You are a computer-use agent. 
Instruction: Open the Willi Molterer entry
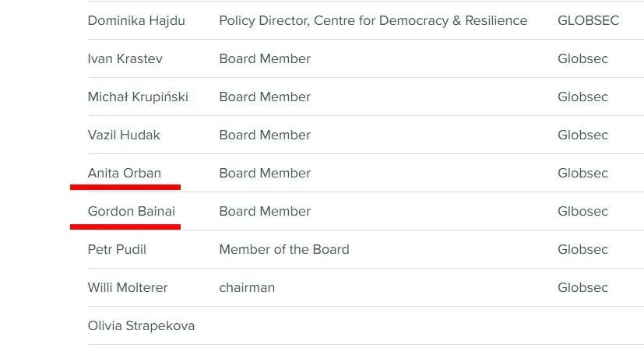(x=128, y=288)
